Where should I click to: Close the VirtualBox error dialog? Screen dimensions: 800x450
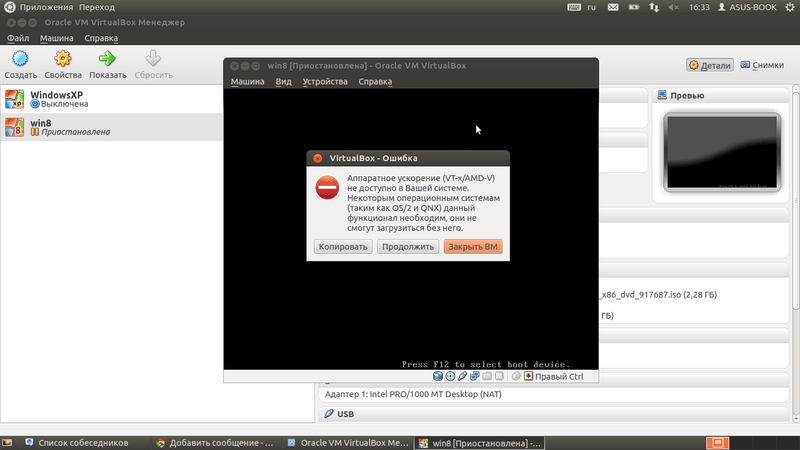(318, 158)
